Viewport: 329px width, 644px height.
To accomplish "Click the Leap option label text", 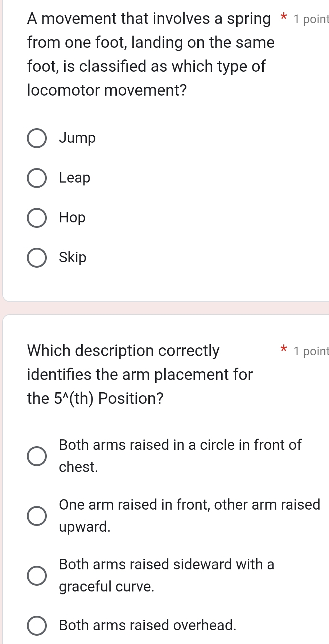I will click(74, 178).
